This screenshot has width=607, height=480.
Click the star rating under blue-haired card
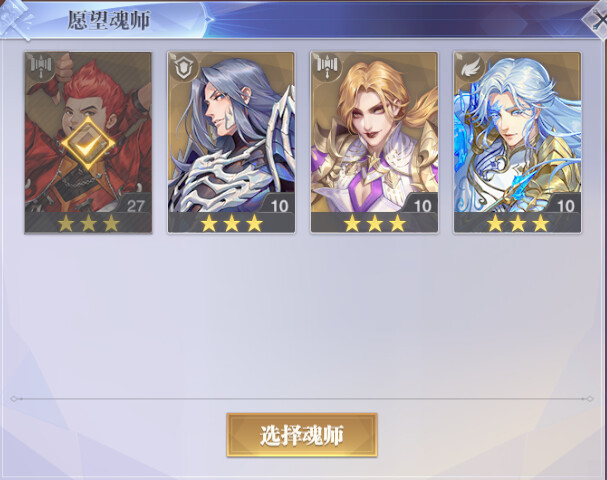pyautogui.click(x=518, y=223)
